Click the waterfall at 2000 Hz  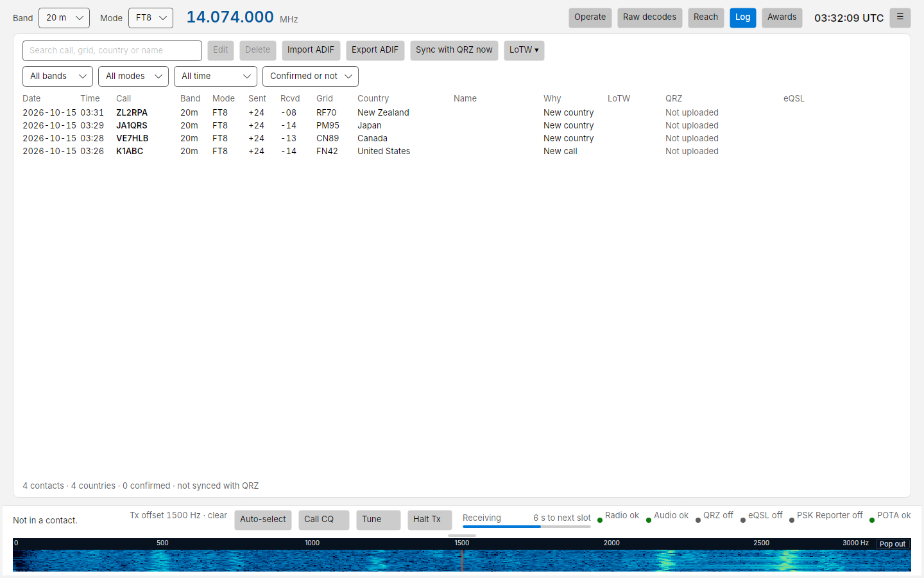click(612, 560)
